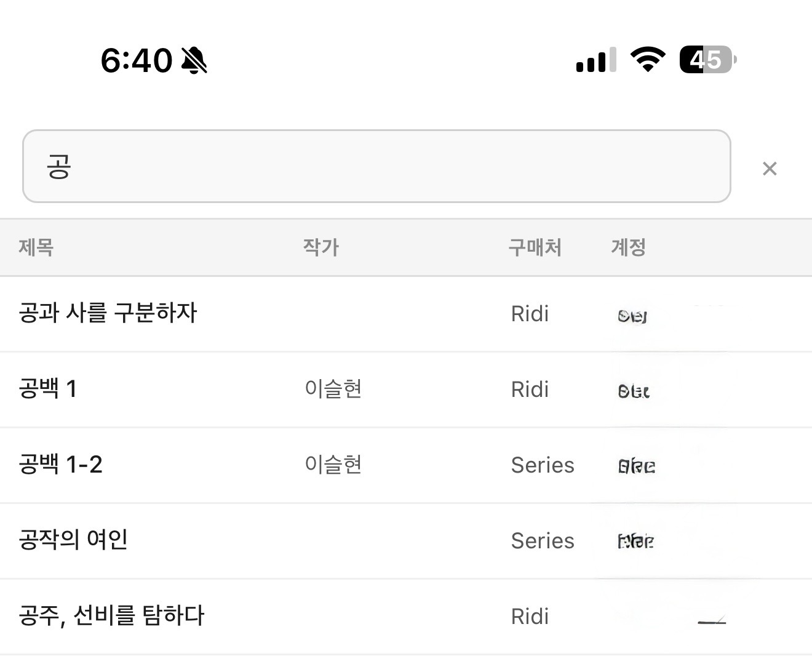Viewport: 812px width, 656px height.
Task: Open the book 공과 사를 구분하자
Action: coord(108,313)
